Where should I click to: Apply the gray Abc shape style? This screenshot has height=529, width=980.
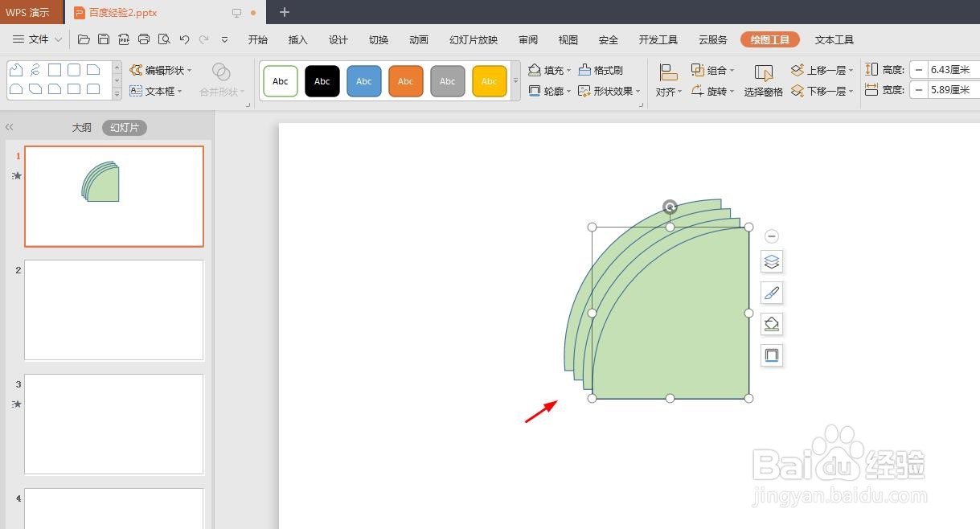448,81
